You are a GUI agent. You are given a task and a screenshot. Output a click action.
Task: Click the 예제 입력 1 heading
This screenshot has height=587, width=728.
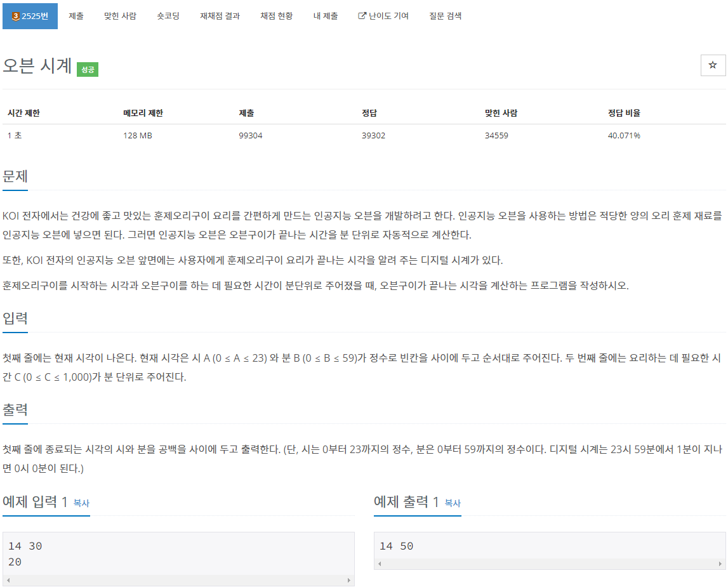[x=36, y=501]
